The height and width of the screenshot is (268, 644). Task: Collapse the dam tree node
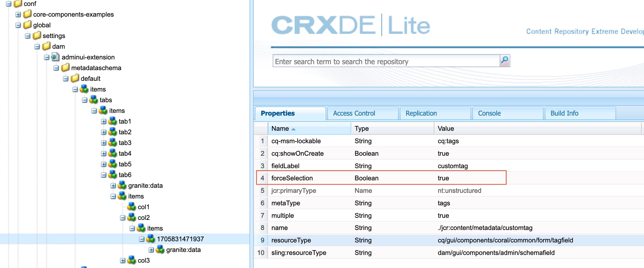tap(37, 47)
